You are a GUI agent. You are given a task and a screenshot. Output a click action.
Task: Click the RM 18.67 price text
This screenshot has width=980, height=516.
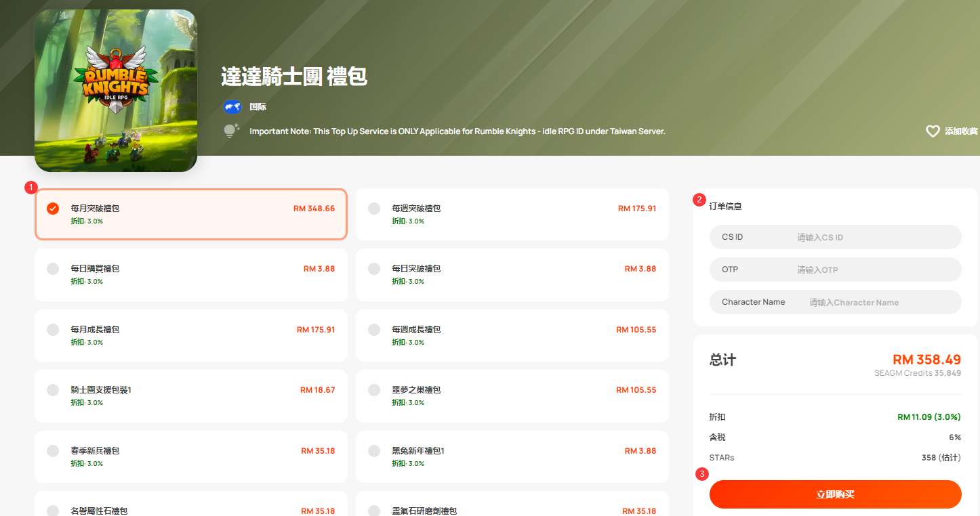[x=318, y=390]
